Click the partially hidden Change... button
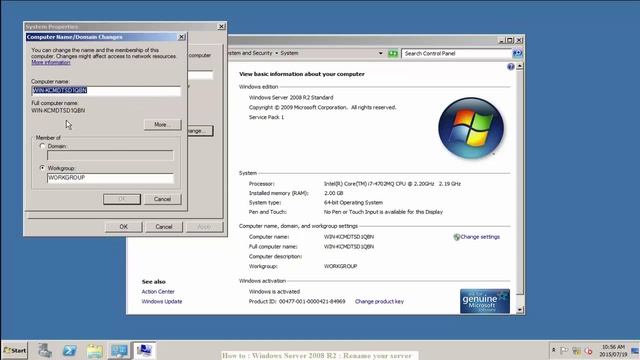 [200, 131]
